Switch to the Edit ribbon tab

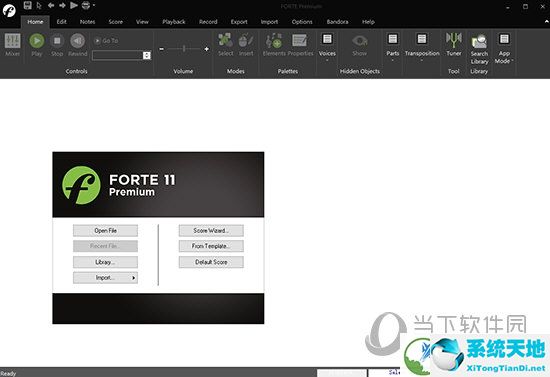[x=61, y=22]
